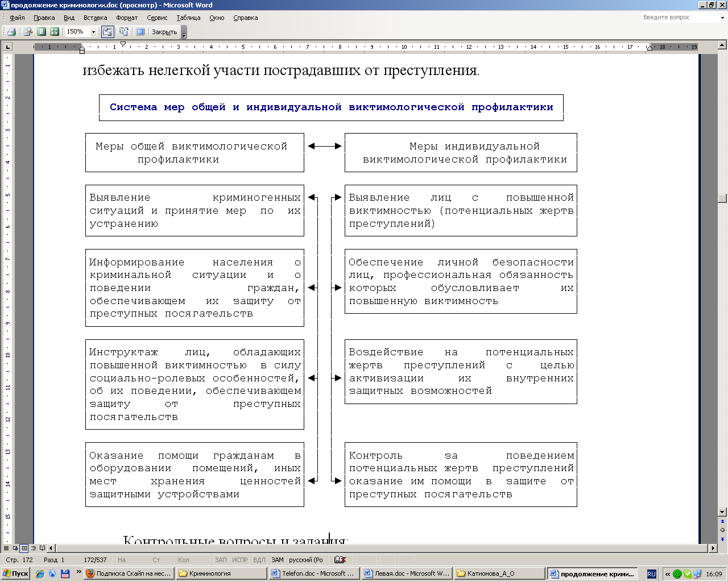Toggle the Magnifier tool icon
Viewport: 728px width, 582px height.
coord(27,32)
